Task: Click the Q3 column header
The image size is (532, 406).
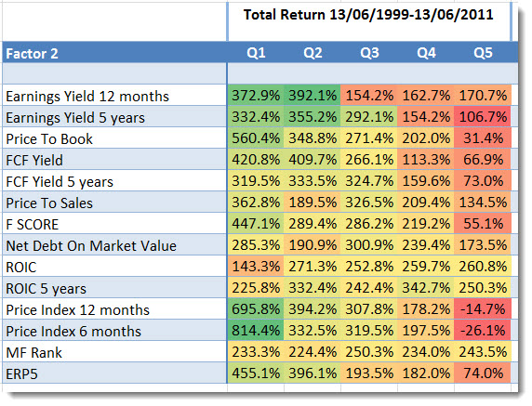Action: tap(369, 53)
